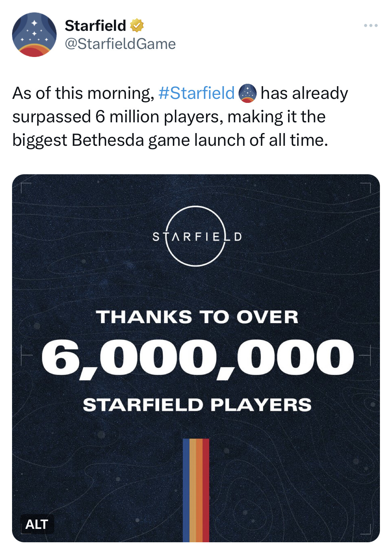
Task: Click the Starfield display name
Action: tap(95, 25)
